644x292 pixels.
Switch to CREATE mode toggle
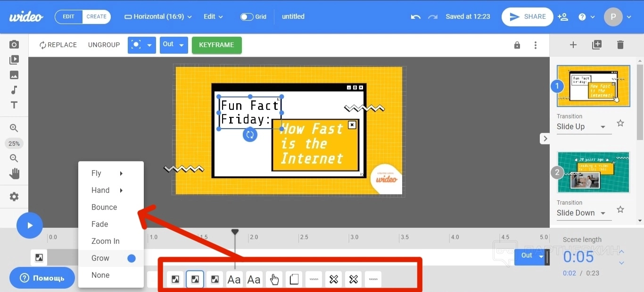(96, 17)
